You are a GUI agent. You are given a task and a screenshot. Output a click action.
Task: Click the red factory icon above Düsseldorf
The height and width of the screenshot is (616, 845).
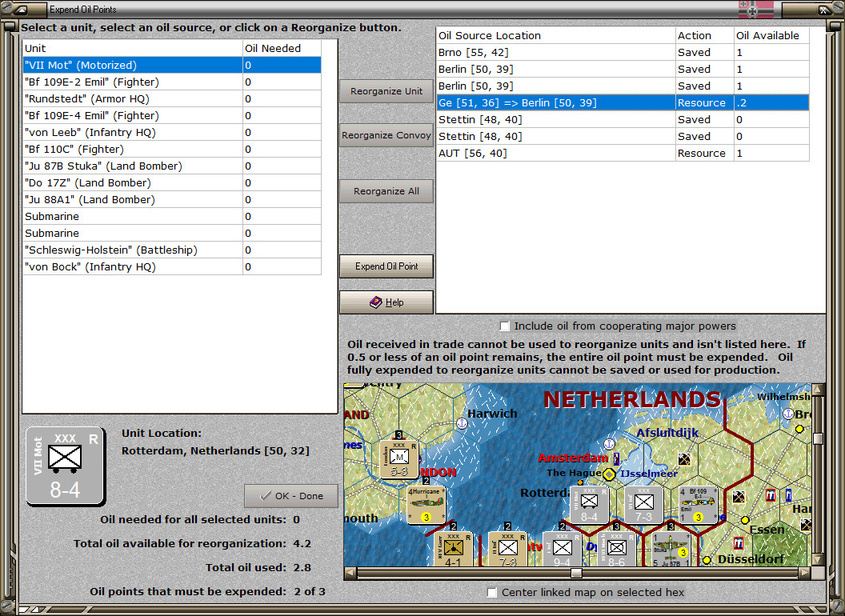click(739, 543)
